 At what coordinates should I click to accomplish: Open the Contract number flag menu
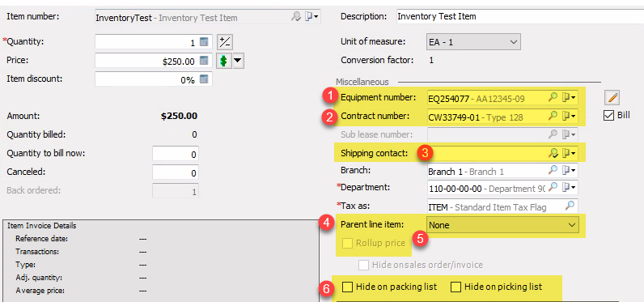(x=570, y=117)
